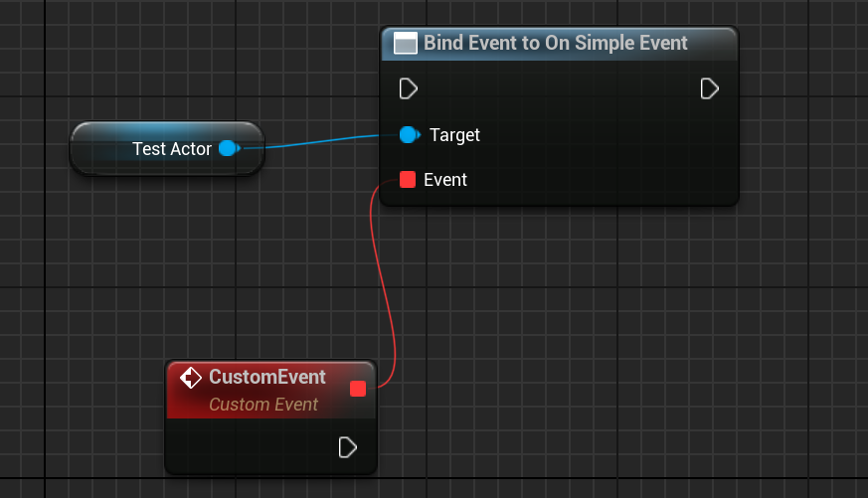This screenshot has height=498, width=868.
Task: Click the Bind Event node's header icon
Action: click(405, 44)
